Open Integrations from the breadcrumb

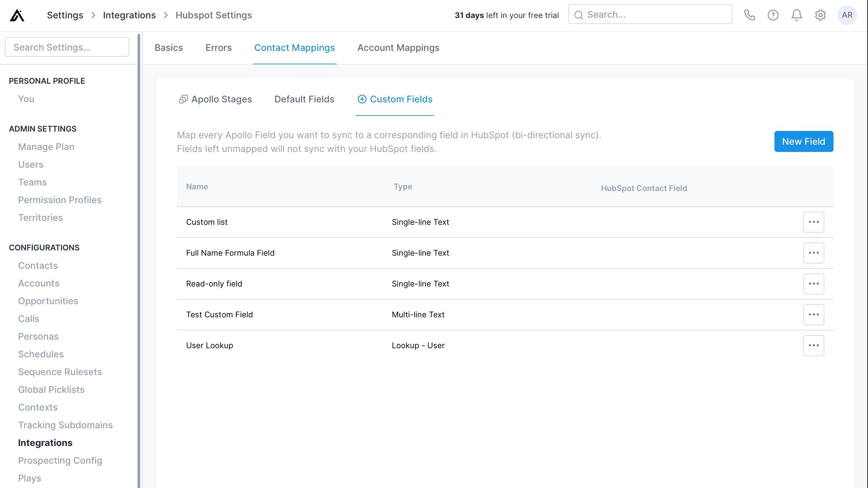[129, 15]
